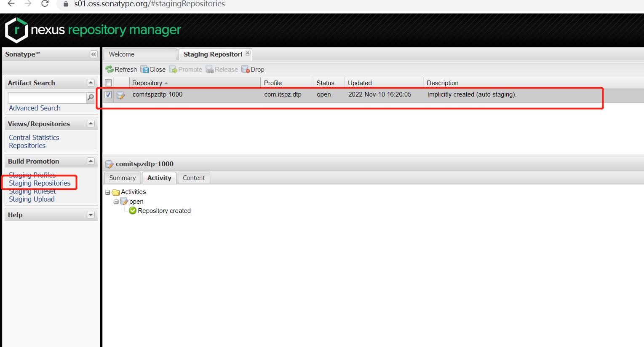The height and width of the screenshot is (347, 644).
Task: Open the Activity tab
Action: tap(159, 178)
